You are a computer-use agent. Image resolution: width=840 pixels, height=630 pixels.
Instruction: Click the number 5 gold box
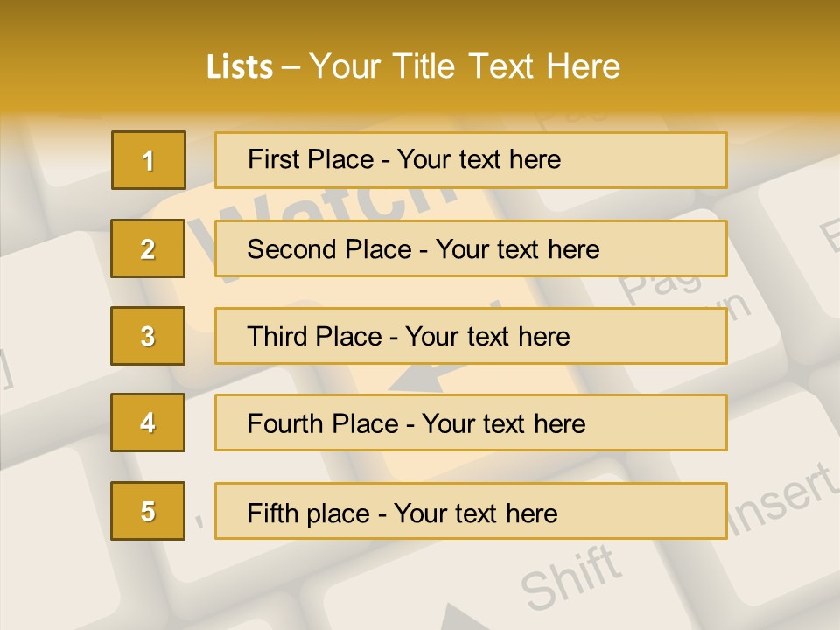click(148, 511)
